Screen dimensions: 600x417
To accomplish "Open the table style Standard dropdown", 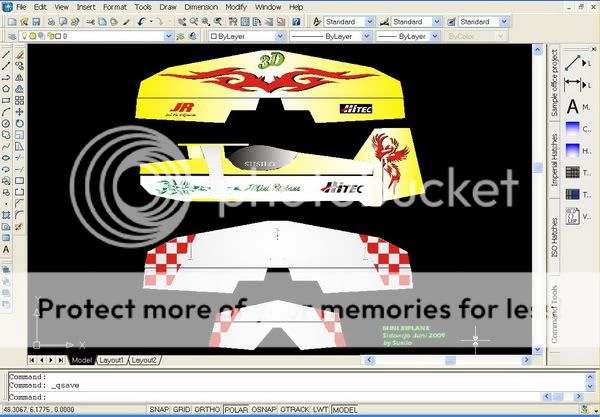I will point(504,22).
